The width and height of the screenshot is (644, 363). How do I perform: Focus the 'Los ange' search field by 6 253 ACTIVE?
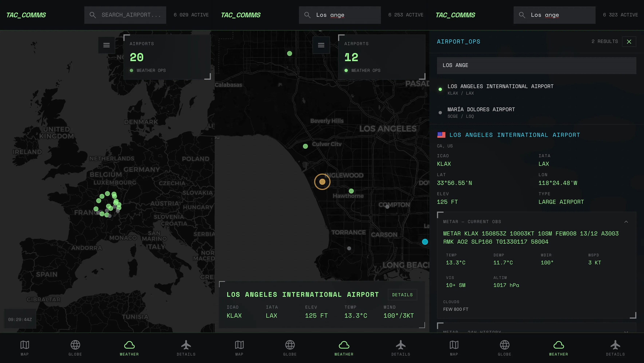click(340, 15)
